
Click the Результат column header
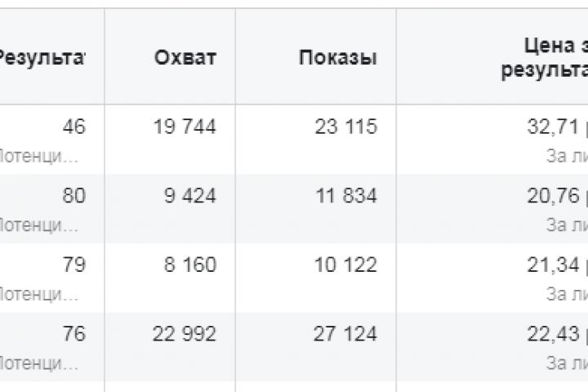[x=41, y=58]
